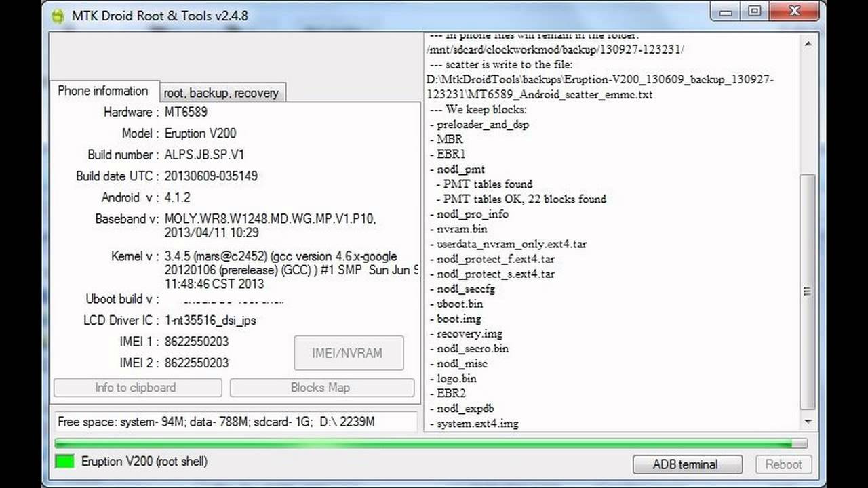The height and width of the screenshot is (488, 868).
Task: Click the green device status indicator
Action: (64, 462)
